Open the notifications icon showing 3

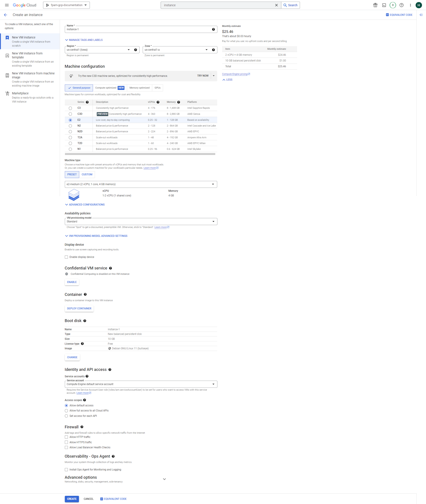pyautogui.click(x=393, y=5)
